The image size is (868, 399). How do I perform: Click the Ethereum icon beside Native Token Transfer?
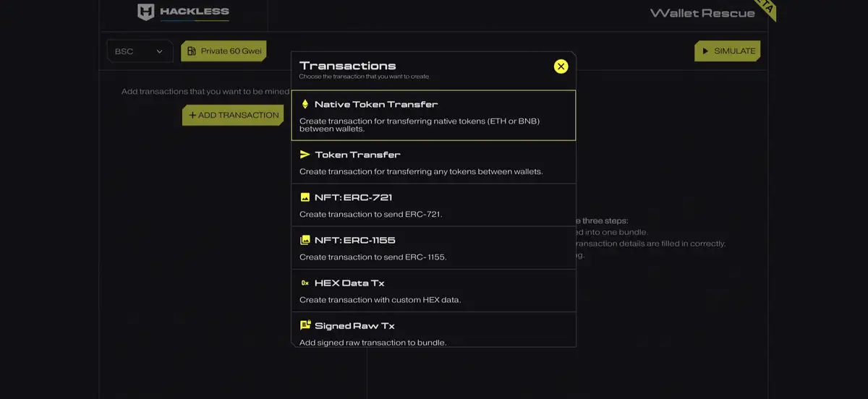[305, 104]
